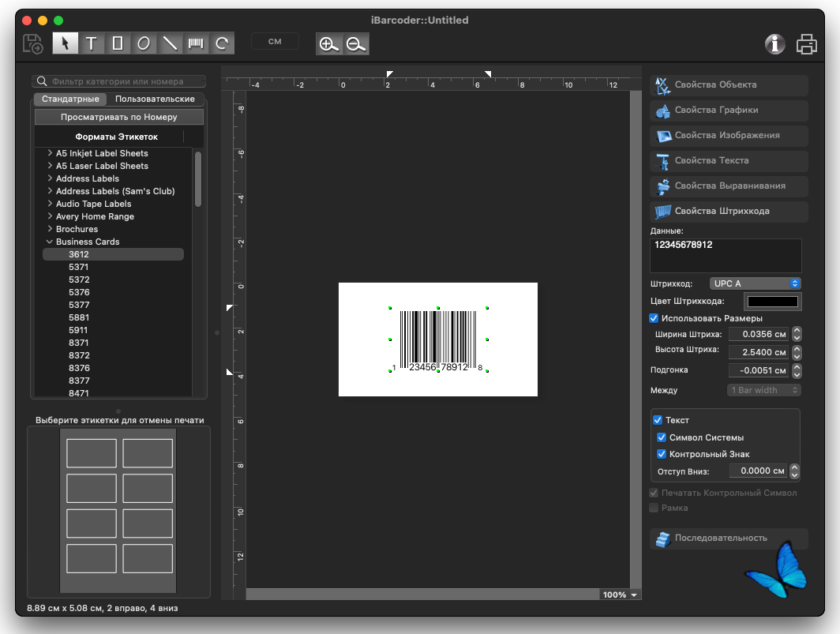This screenshot has height=634, width=840.
Task: Open Свойства Графики panel
Action: coord(726,111)
